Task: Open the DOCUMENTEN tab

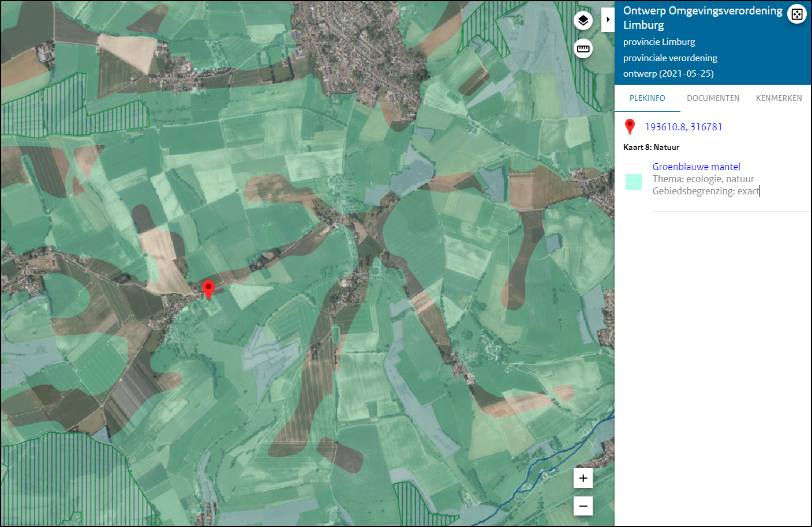Action: point(713,98)
